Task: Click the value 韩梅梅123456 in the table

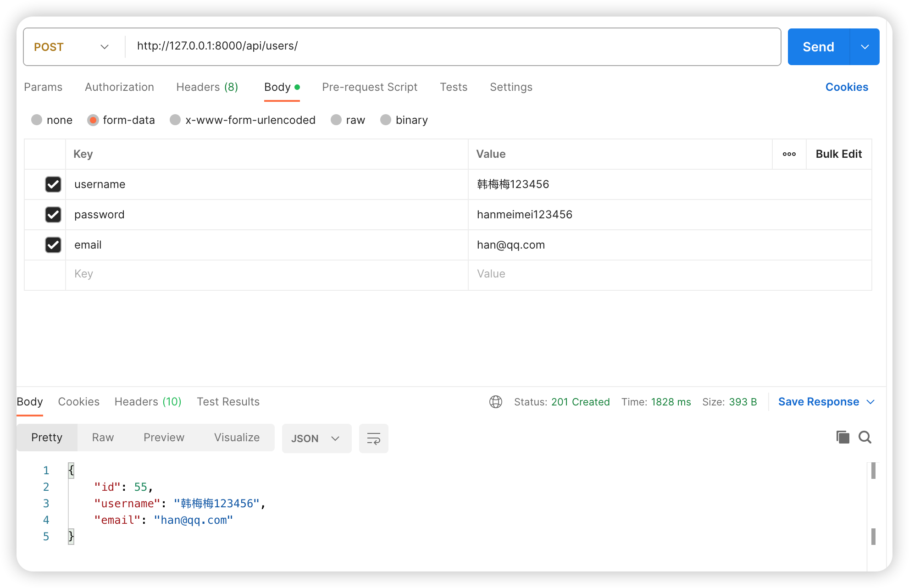Action: (513, 184)
